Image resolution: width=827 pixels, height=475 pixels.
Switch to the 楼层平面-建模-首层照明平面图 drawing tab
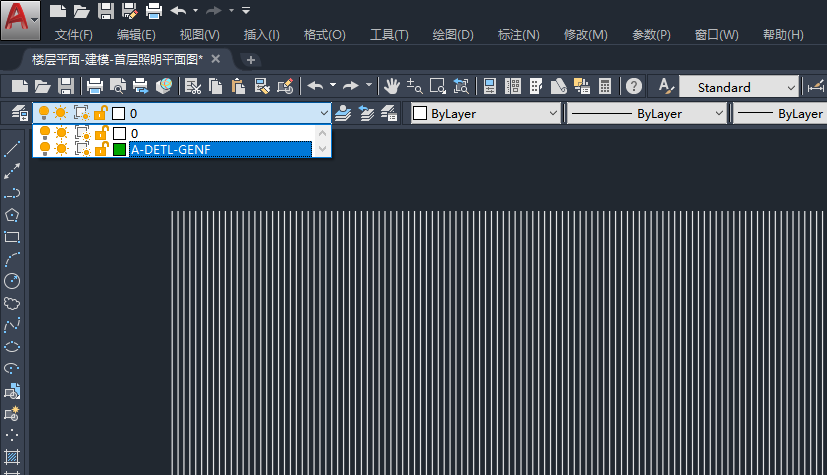pos(118,60)
